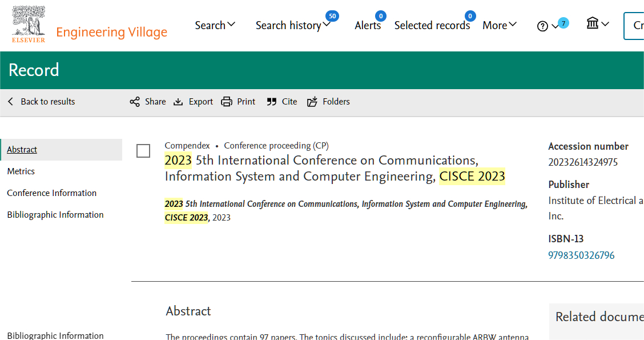The height and width of the screenshot is (340, 644).
Task: Click the Alerts 0 count badge
Action: click(381, 16)
